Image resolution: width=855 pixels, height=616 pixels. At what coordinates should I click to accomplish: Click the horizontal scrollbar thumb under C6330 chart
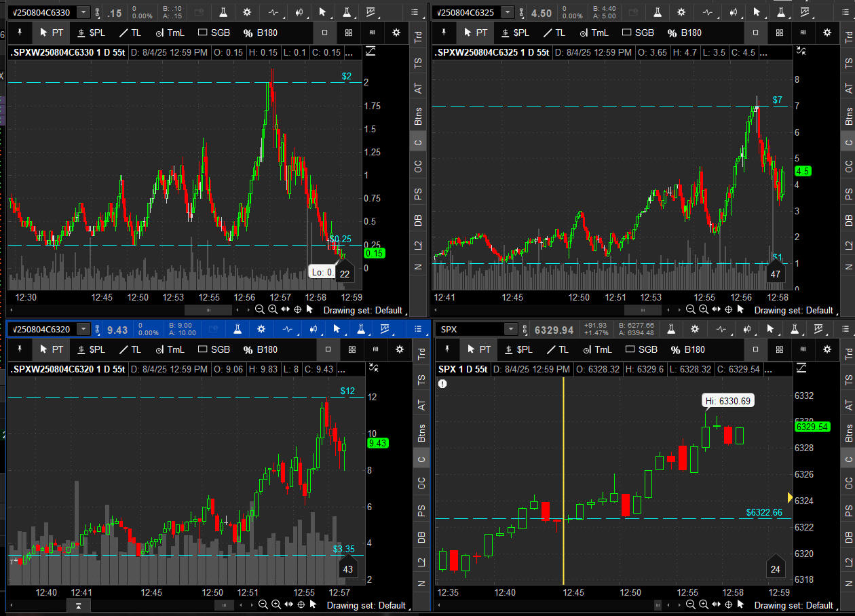[x=208, y=309]
